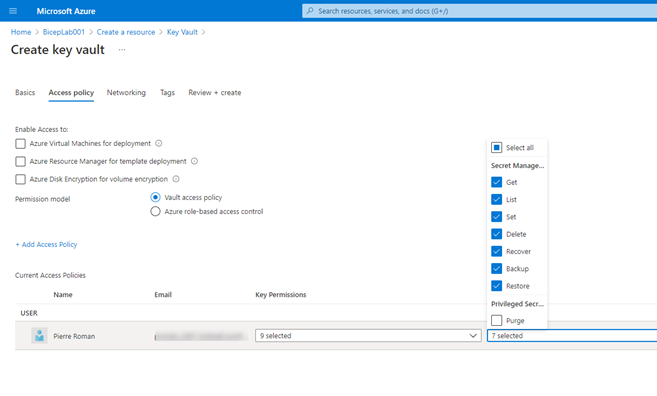Click the Key Vault breadcrumb link
This screenshot has width=657, height=396.
(x=182, y=32)
